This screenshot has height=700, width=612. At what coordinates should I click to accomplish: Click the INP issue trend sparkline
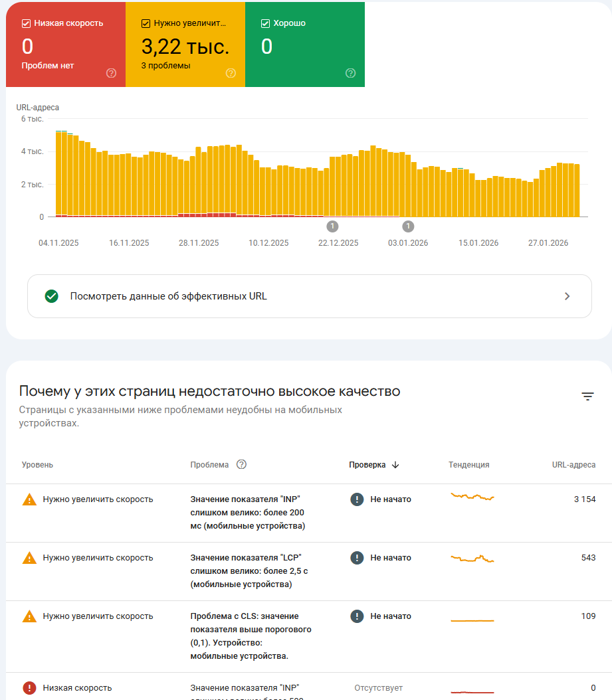tap(472, 497)
